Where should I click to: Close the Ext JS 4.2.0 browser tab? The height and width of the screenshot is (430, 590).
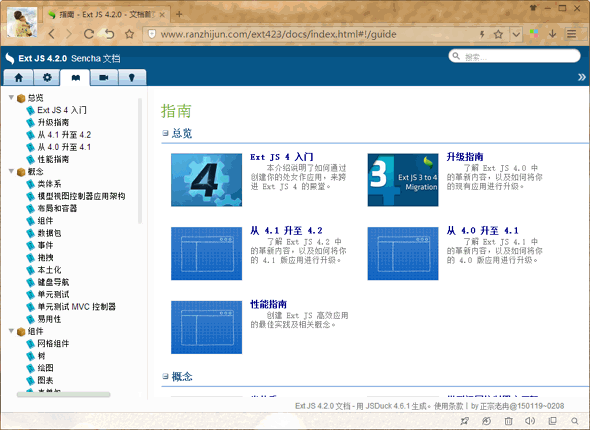pos(162,15)
